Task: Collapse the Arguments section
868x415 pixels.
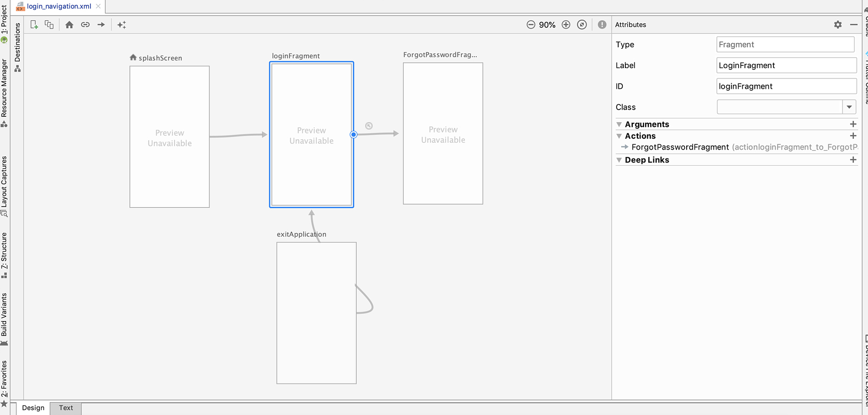Action: tap(619, 125)
